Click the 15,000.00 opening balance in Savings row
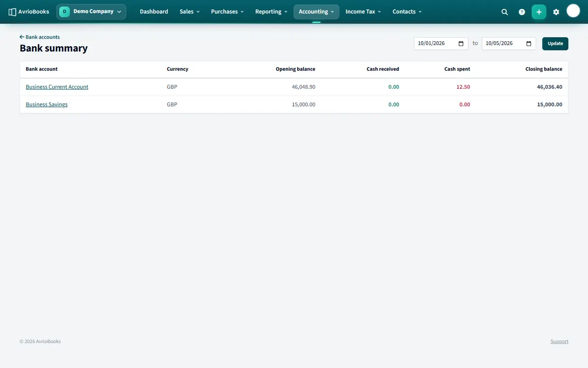This screenshot has height=368, width=588. coord(303,105)
